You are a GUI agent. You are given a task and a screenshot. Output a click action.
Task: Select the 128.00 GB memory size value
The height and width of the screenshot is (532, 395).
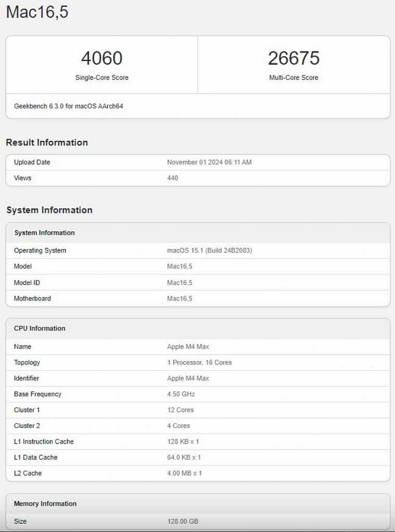pyautogui.click(x=182, y=521)
